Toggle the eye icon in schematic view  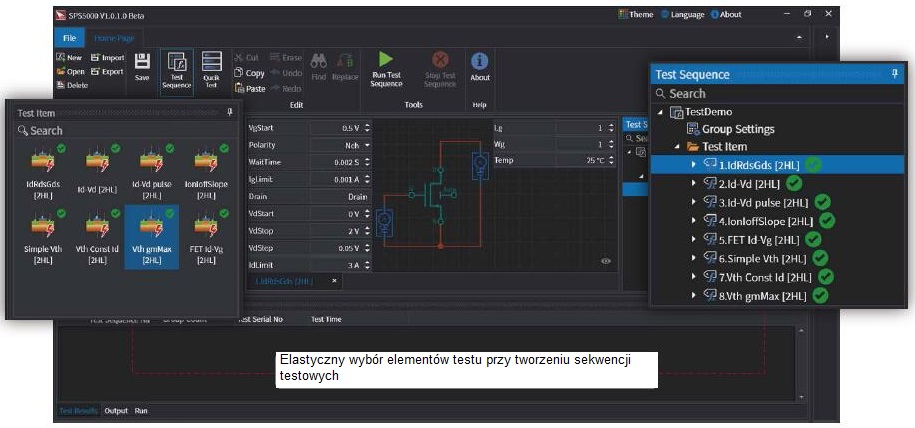(x=606, y=260)
